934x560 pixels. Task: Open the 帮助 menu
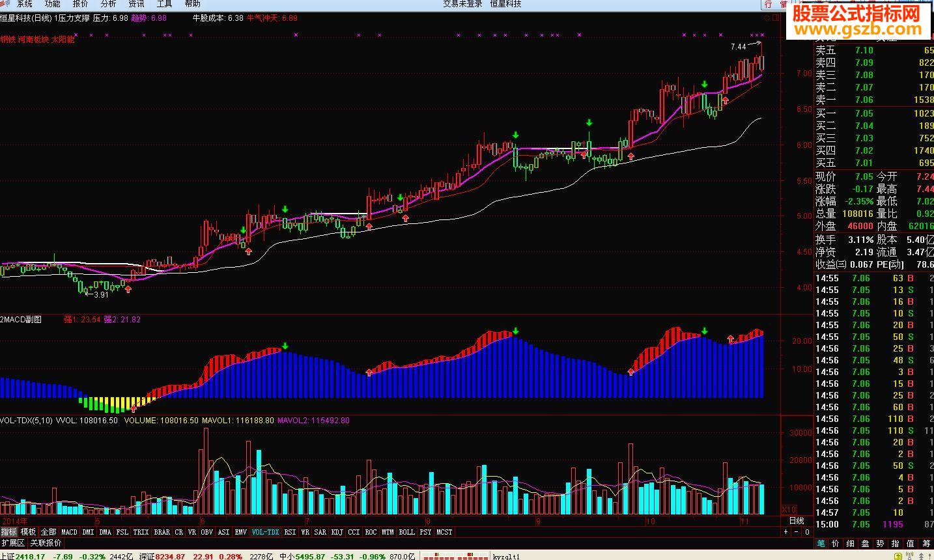pyautogui.click(x=193, y=4)
